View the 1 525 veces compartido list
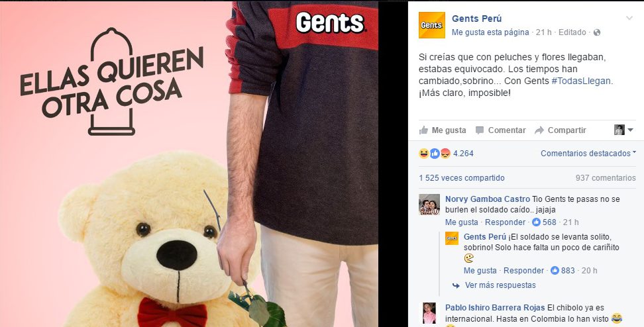The width and height of the screenshot is (644, 327). 462,178
